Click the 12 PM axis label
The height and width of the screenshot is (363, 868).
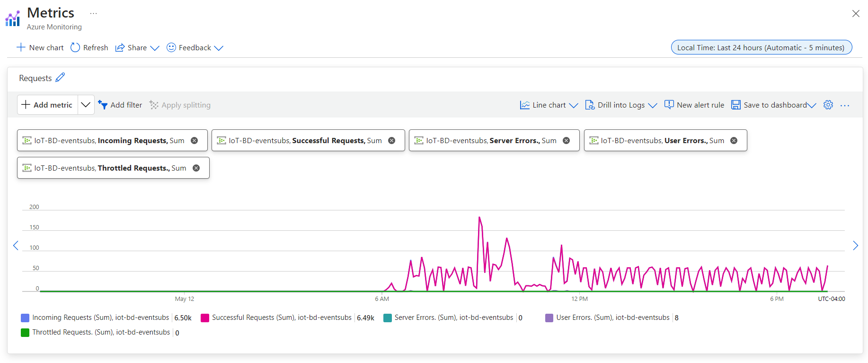coord(579,299)
